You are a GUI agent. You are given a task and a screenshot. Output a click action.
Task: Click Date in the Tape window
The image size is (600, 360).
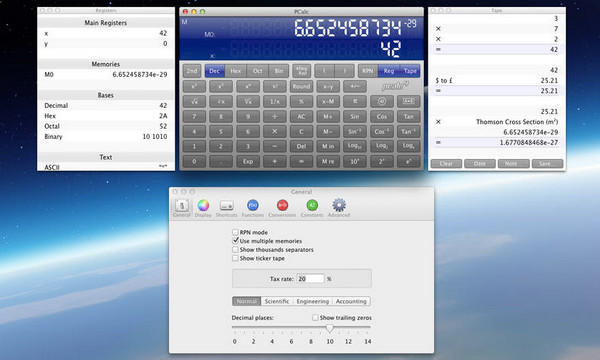[x=480, y=164]
